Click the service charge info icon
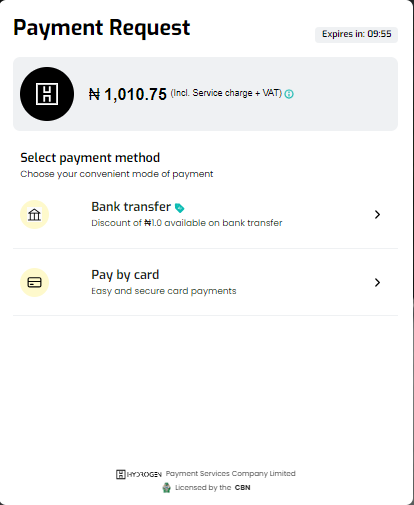Image resolution: width=414 pixels, height=505 pixels. (289, 94)
